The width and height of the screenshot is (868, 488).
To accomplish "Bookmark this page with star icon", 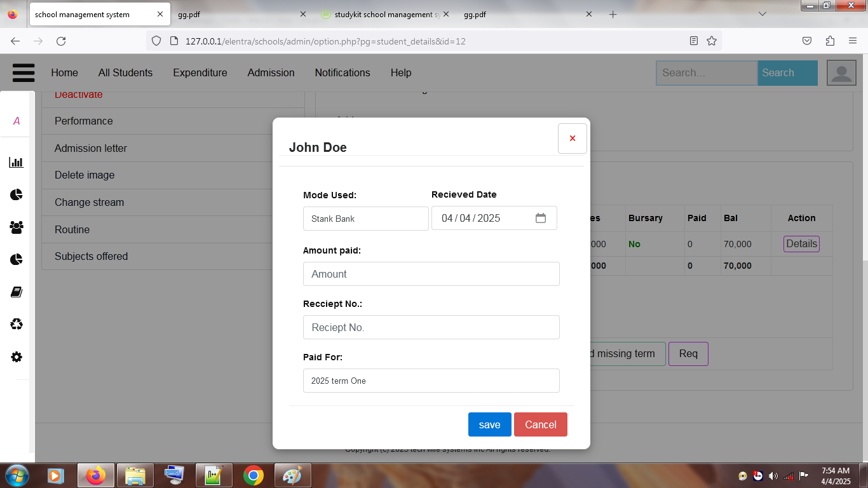I will [x=712, y=41].
